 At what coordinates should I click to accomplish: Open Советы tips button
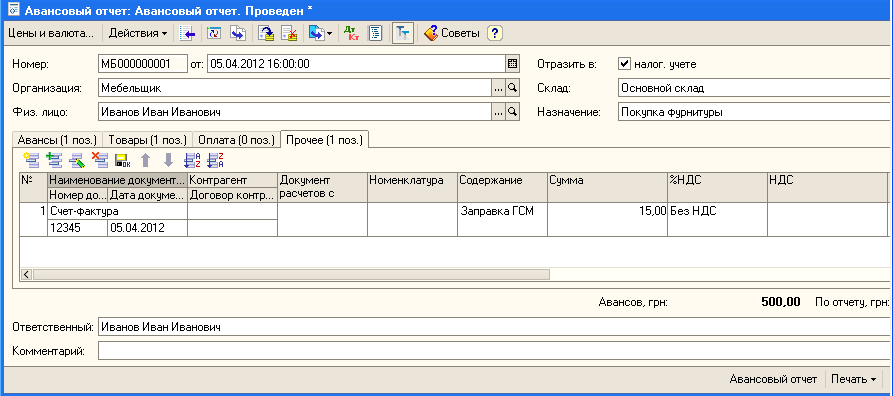tap(452, 33)
